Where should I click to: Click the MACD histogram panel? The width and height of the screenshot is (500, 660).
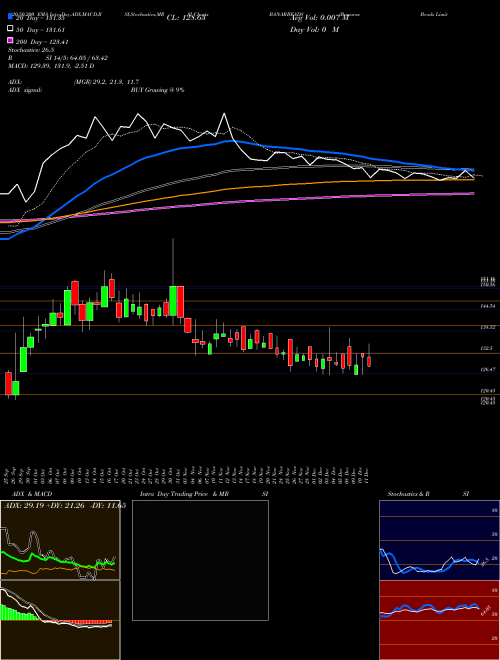click(60, 620)
